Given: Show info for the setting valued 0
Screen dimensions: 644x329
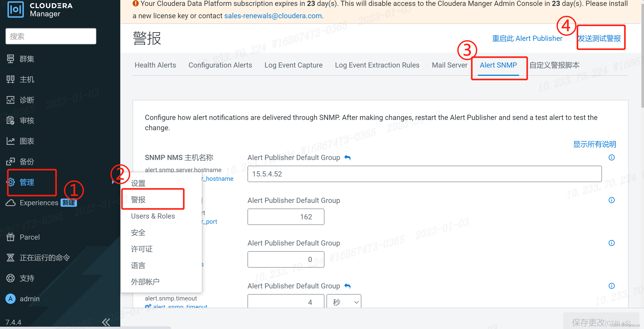Looking at the screenshot, I should tap(612, 243).
